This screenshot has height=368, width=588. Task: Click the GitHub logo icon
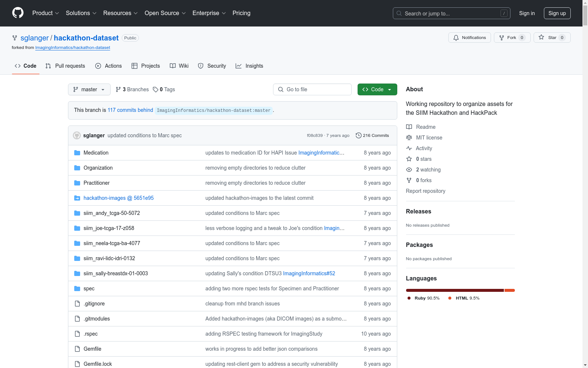[x=18, y=13]
